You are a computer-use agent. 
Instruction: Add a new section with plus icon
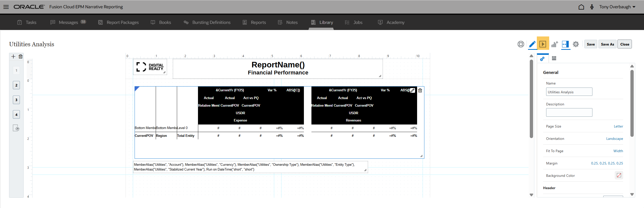click(13, 57)
